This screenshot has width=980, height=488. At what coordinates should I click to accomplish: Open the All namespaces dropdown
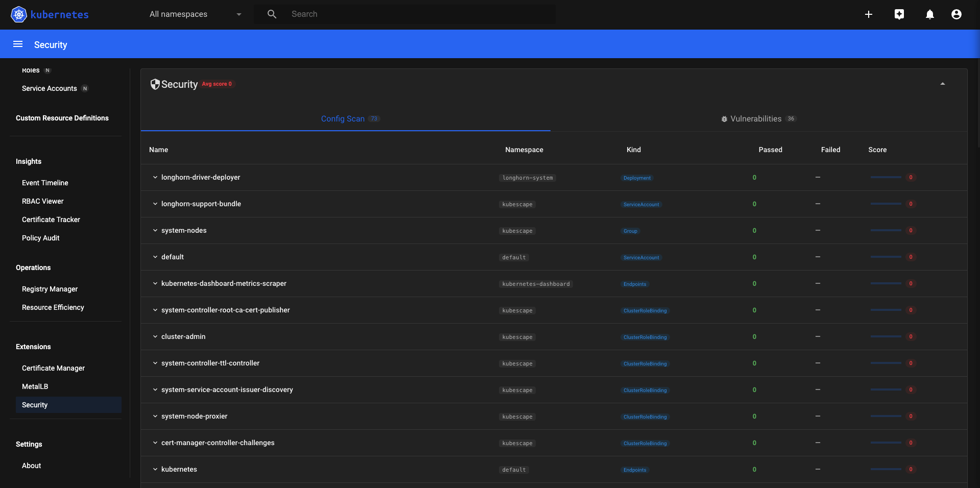195,14
